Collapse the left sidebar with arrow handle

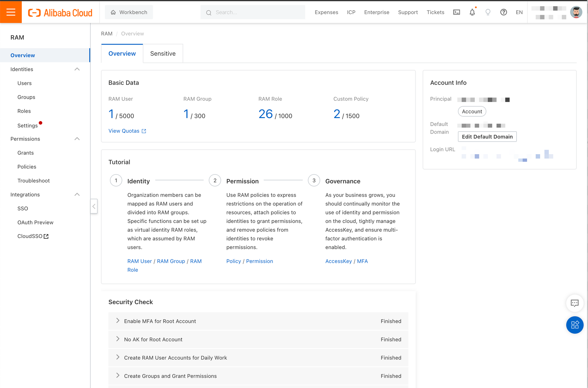(x=94, y=206)
